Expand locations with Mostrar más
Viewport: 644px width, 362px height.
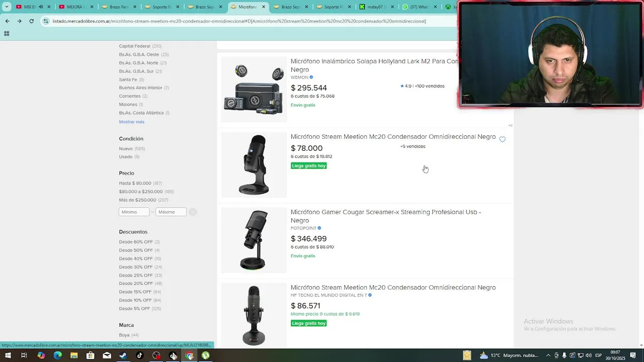[x=132, y=122]
